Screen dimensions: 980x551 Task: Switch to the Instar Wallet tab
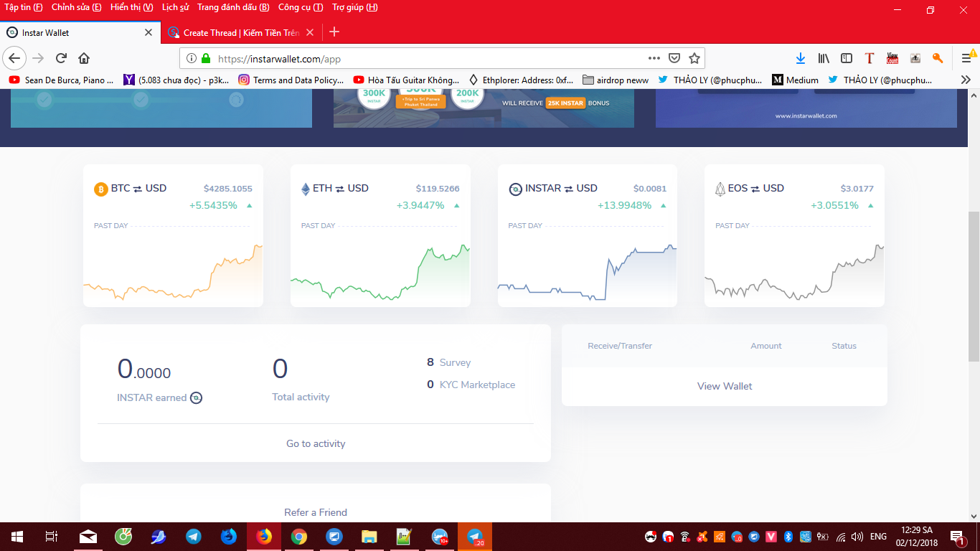pos(80,32)
